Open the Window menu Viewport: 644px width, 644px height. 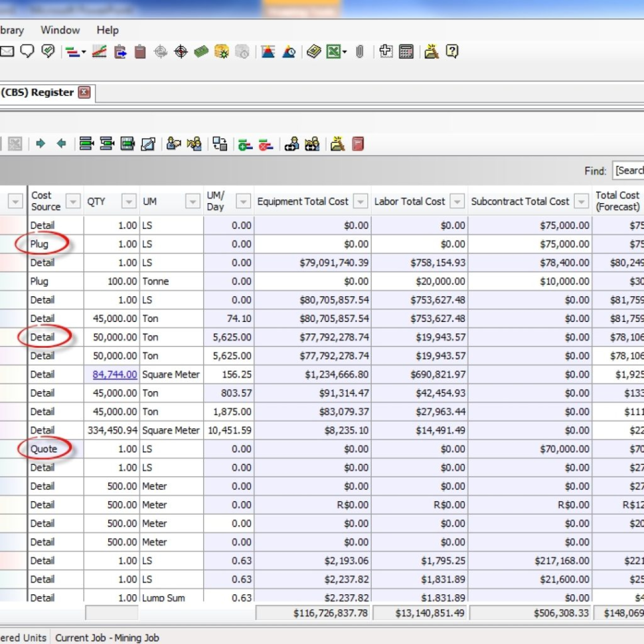(60, 30)
